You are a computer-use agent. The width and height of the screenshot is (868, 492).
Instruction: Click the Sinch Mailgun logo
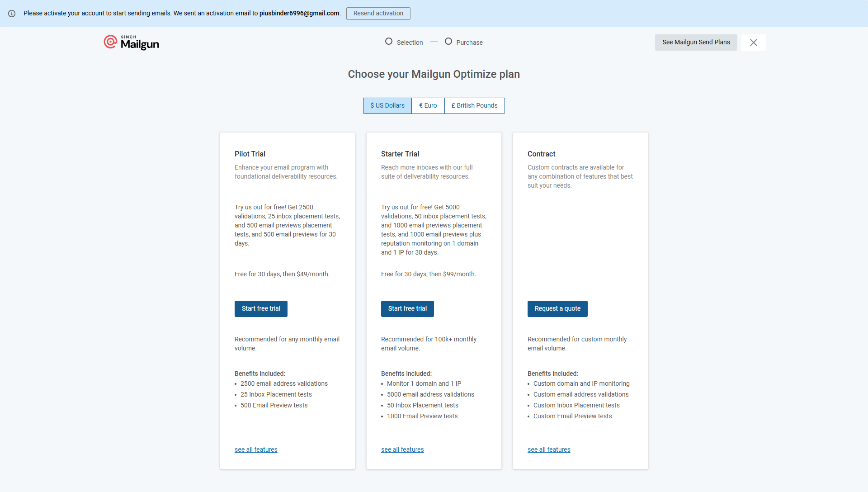131,43
